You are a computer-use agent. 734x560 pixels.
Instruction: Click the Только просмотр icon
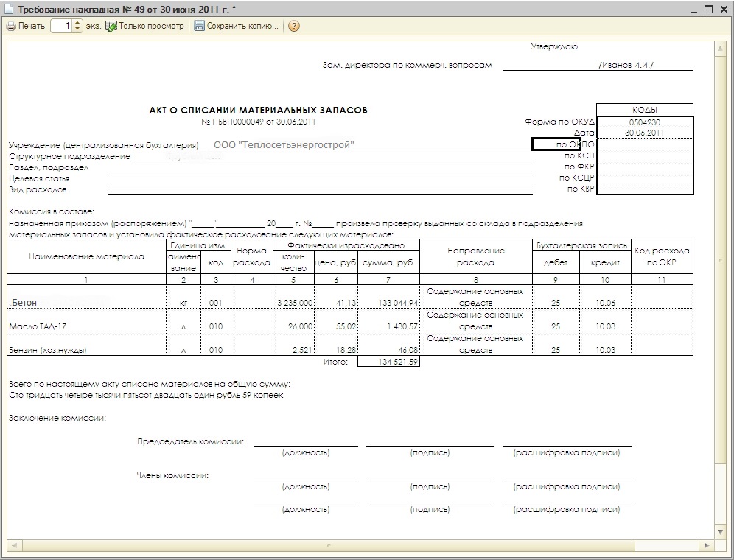[111, 27]
